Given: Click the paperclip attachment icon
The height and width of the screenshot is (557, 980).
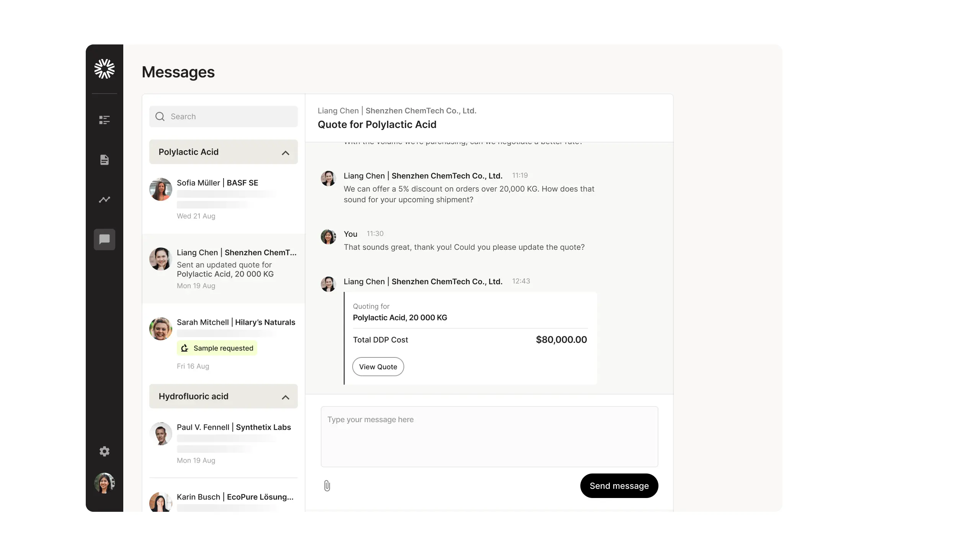Looking at the screenshot, I should [327, 486].
